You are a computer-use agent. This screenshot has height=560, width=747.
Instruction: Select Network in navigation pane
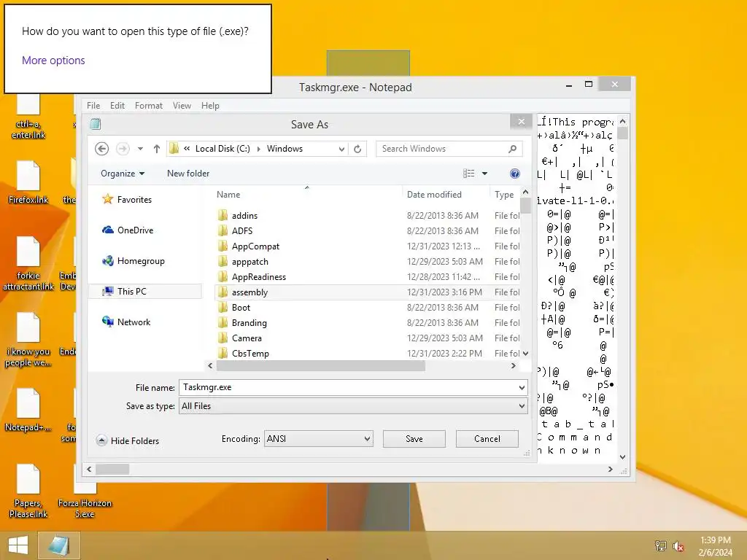pos(126,322)
